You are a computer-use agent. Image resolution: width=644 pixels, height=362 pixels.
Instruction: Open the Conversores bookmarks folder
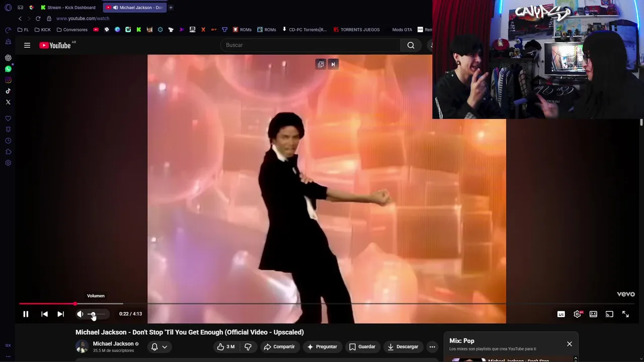click(72, 30)
